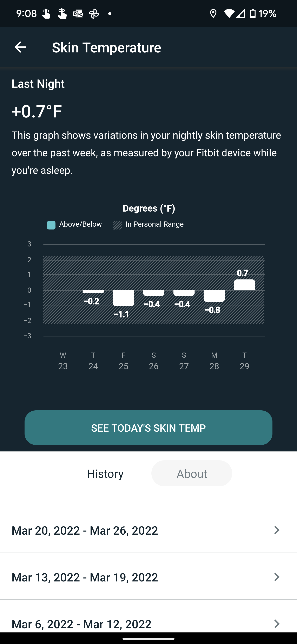Tap the Above/Below teal legend swatch
The width and height of the screenshot is (297, 644).
click(51, 225)
